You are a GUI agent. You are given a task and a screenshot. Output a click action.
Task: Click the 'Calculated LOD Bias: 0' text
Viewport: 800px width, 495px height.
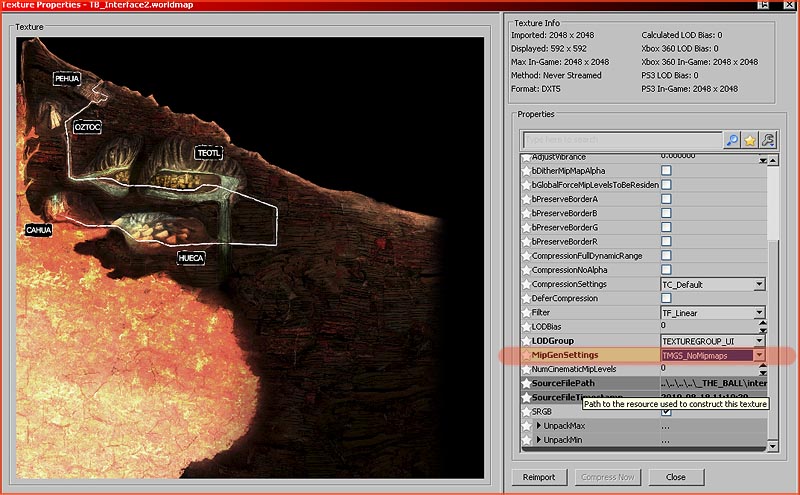coord(682,35)
